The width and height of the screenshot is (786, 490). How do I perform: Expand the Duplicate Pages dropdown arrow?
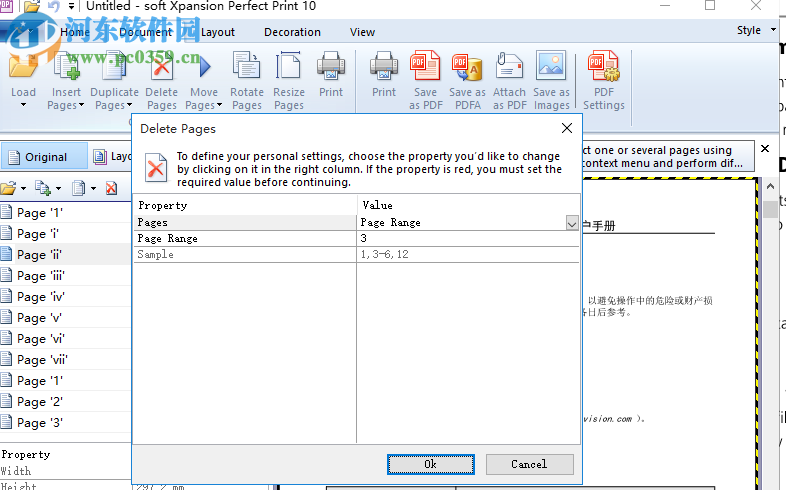[x=129, y=105]
